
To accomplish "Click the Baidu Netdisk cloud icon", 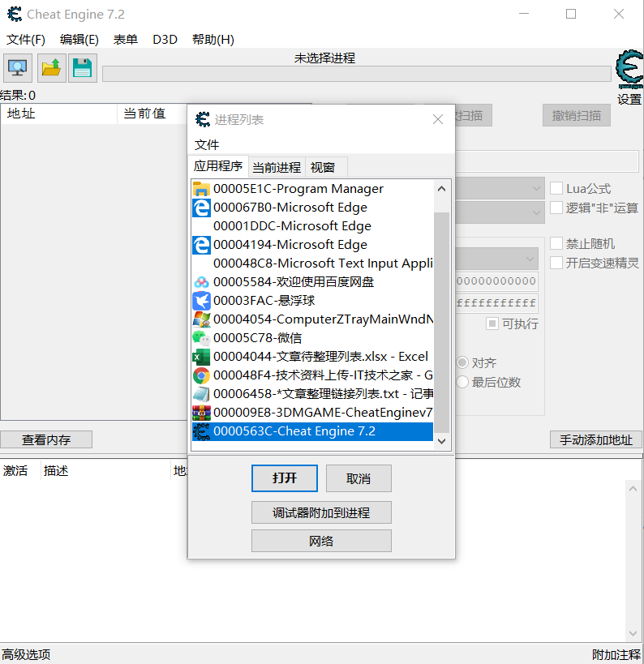I will point(201,282).
